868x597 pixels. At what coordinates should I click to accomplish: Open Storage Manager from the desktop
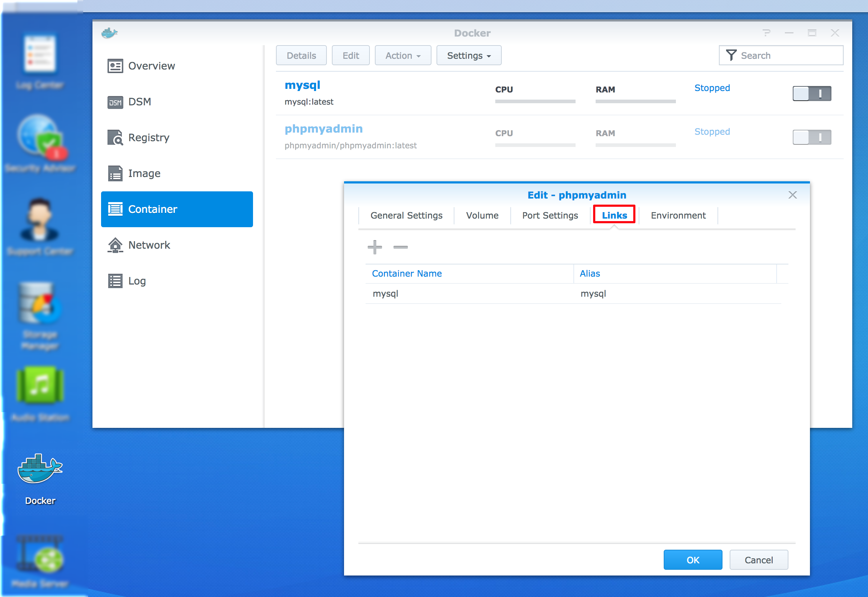click(40, 316)
